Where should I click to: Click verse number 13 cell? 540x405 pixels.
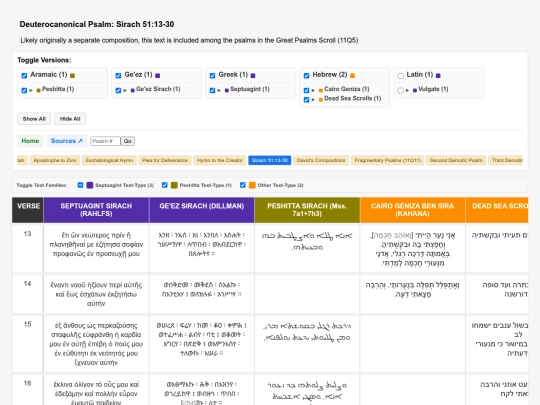tap(28, 248)
